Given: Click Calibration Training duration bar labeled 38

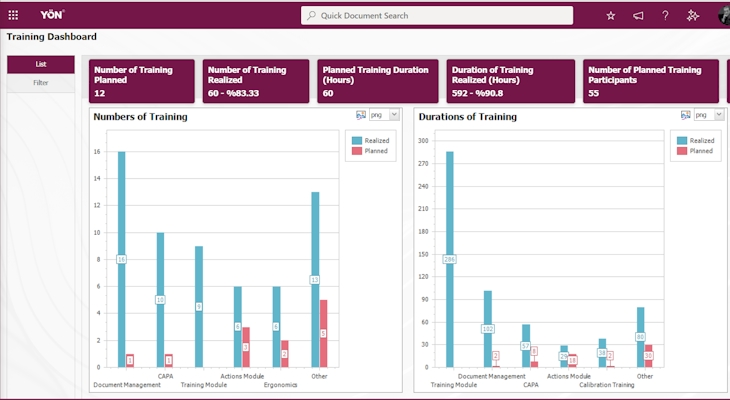Looking at the screenshot, I should click(x=602, y=353).
